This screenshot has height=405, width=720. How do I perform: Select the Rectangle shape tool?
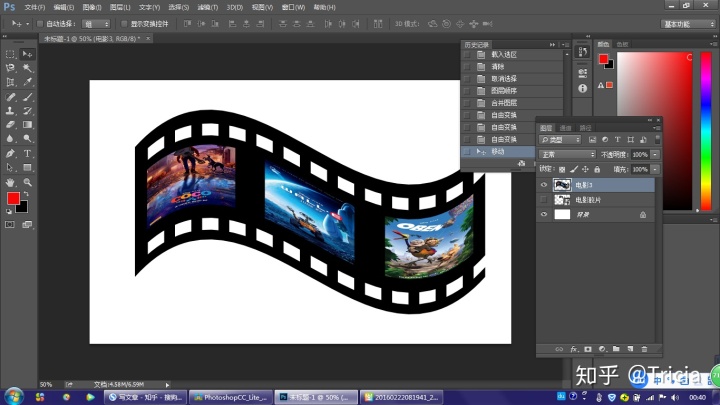28,168
